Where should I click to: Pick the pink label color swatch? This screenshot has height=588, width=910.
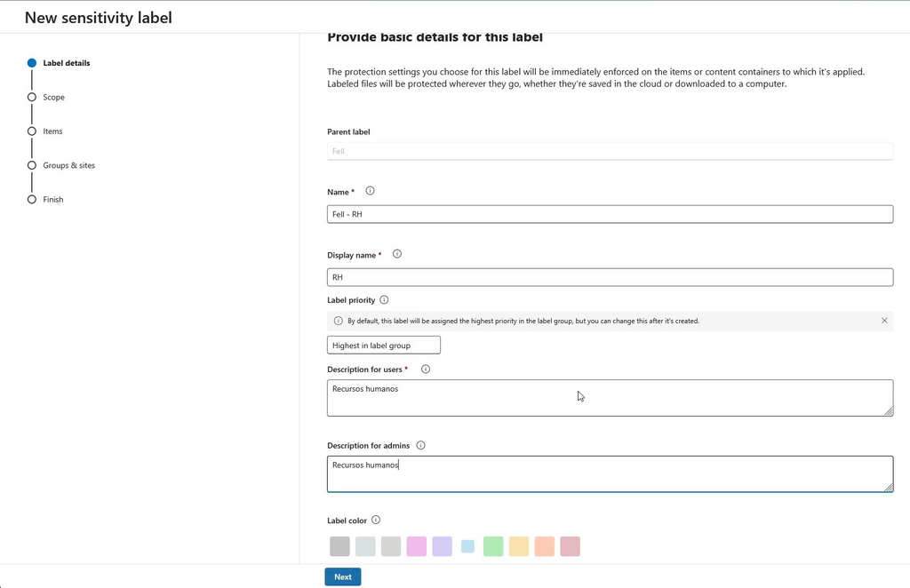coord(417,546)
